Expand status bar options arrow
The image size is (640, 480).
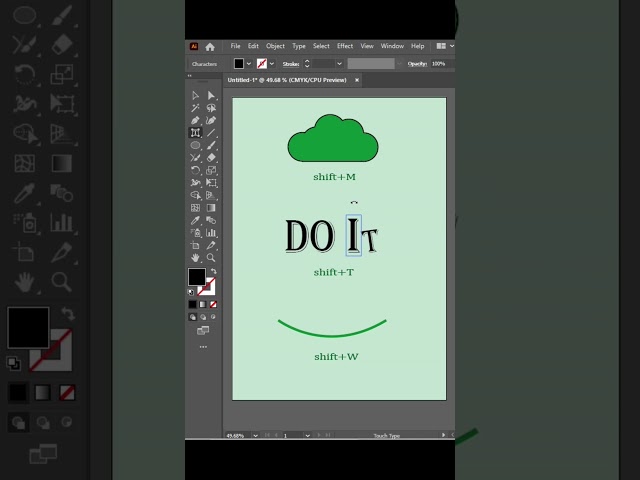coord(443,435)
